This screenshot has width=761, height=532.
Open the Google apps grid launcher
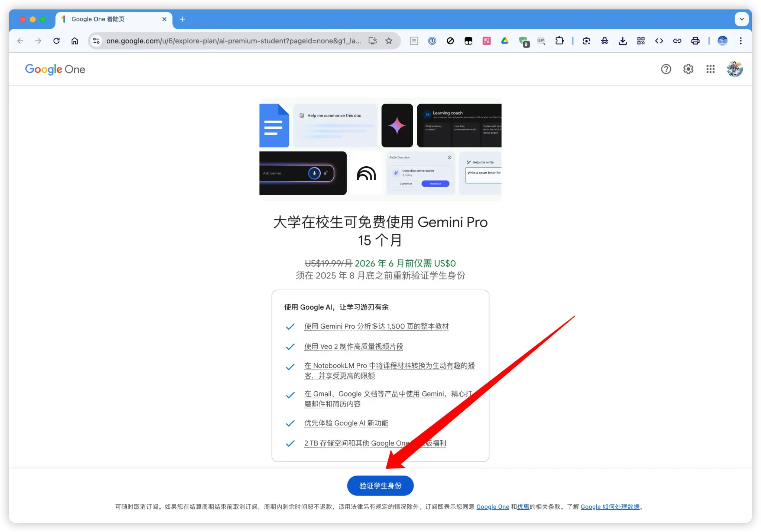pyautogui.click(x=710, y=69)
